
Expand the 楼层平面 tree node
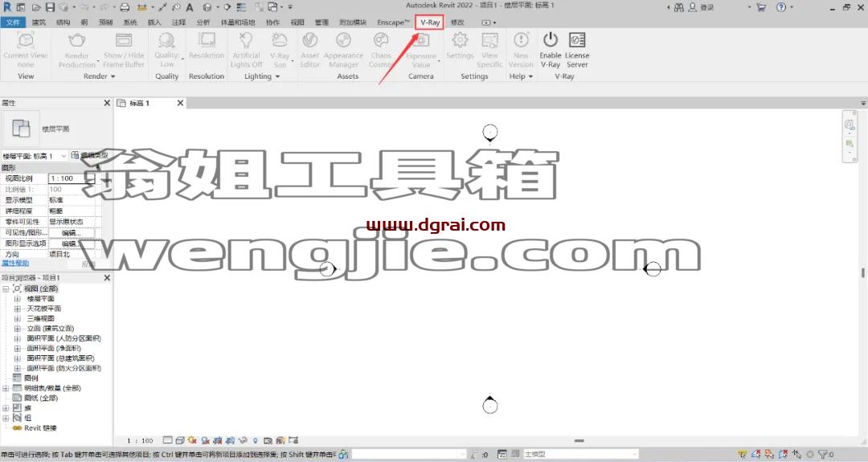tap(17, 299)
